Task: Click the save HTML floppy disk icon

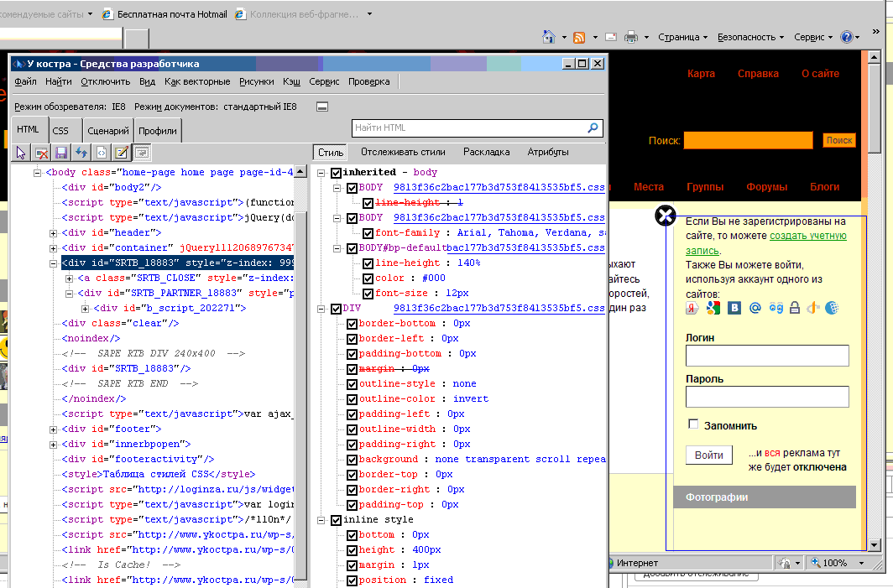Action: pyautogui.click(x=61, y=153)
